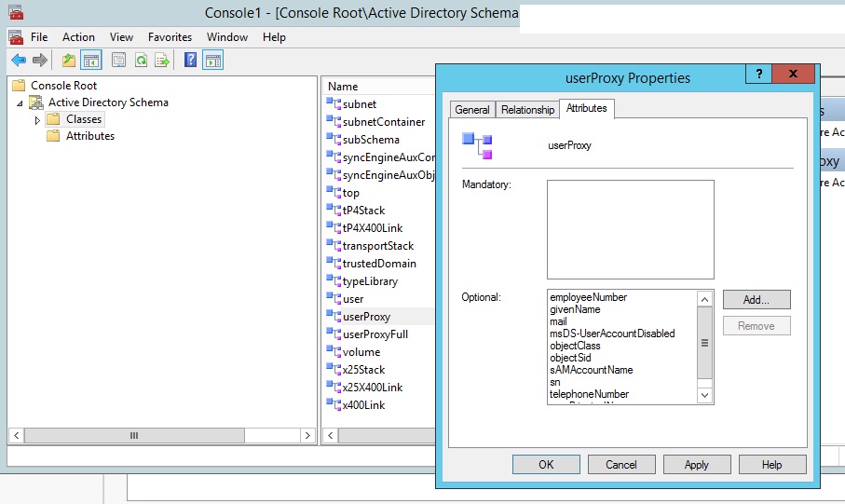Open the Window menu
Viewport: 845px width, 504px height.
227,37
